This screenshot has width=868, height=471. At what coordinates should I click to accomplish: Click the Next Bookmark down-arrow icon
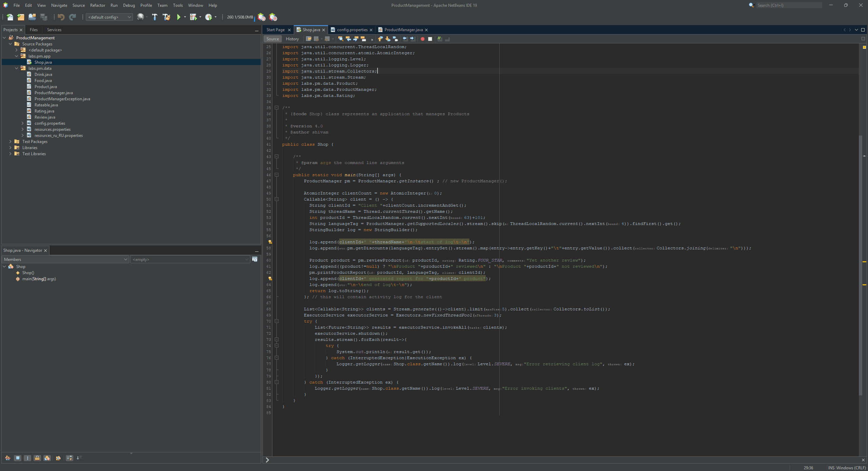point(388,39)
